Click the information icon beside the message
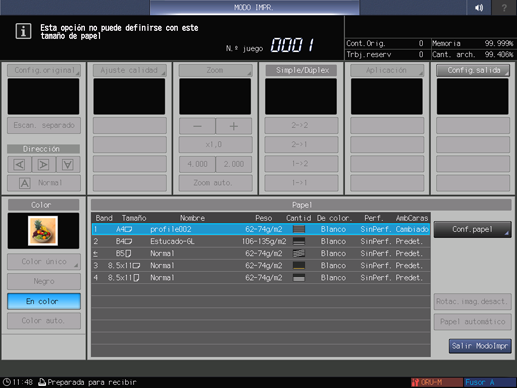Image resolution: width=517 pixels, height=388 pixels. [23, 31]
